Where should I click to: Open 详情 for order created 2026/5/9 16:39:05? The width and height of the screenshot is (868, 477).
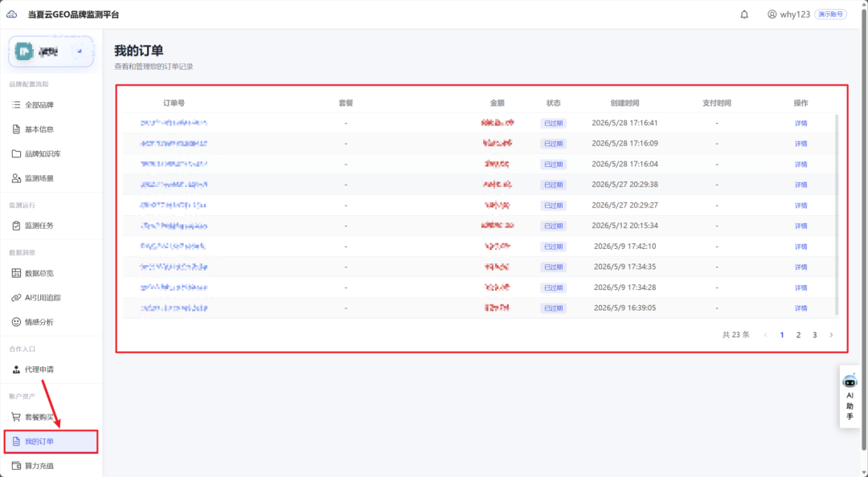coord(800,308)
